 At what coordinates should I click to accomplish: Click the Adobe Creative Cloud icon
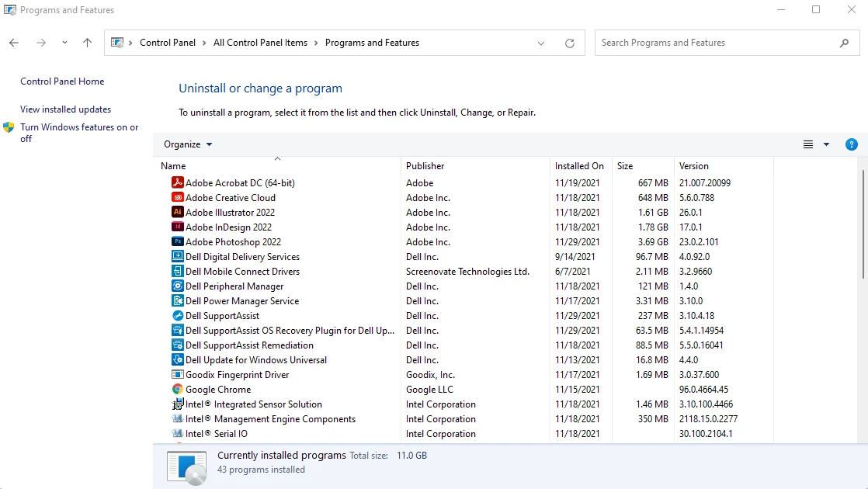point(177,197)
